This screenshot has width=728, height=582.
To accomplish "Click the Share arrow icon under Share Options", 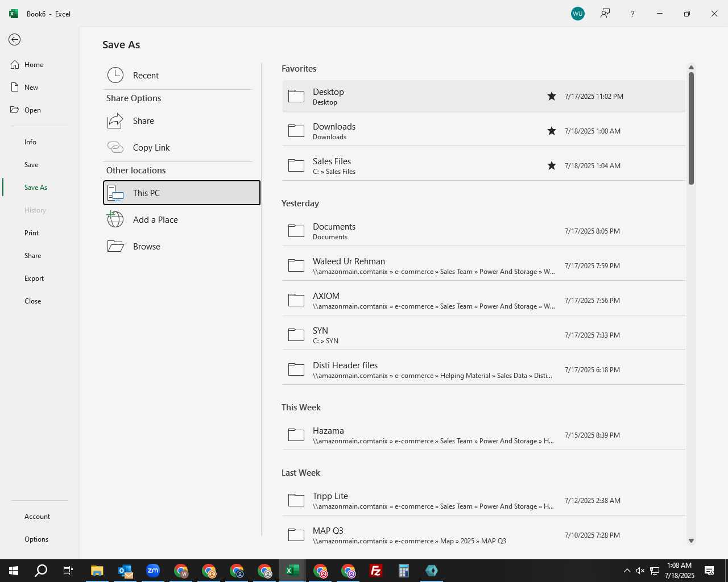I will pos(115,120).
